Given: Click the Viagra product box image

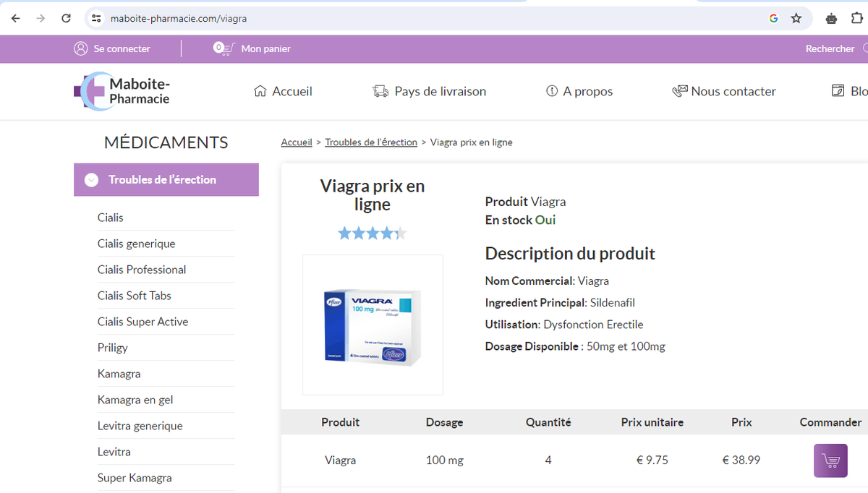Looking at the screenshot, I should click(373, 325).
